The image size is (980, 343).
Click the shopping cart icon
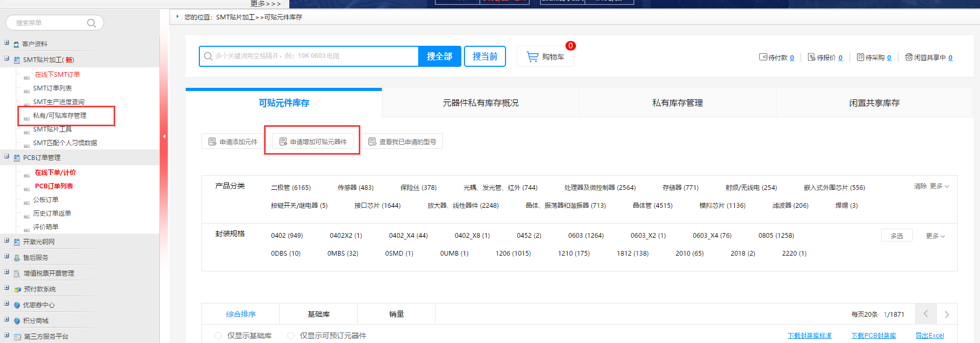[x=532, y=57]
